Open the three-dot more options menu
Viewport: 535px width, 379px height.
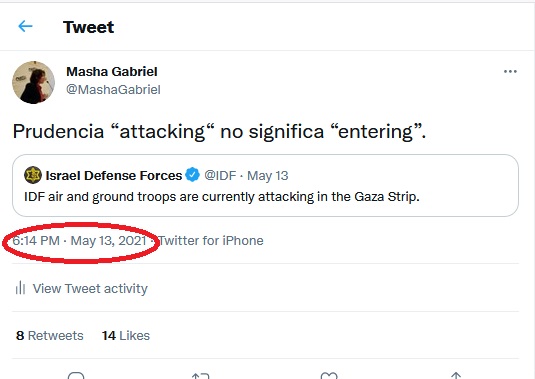point(510,71)
